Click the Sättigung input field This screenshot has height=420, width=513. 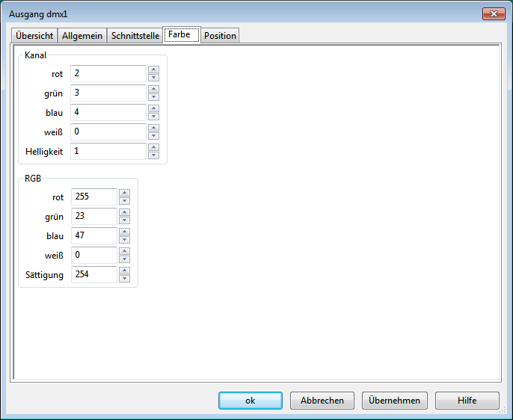click(94, 275)
